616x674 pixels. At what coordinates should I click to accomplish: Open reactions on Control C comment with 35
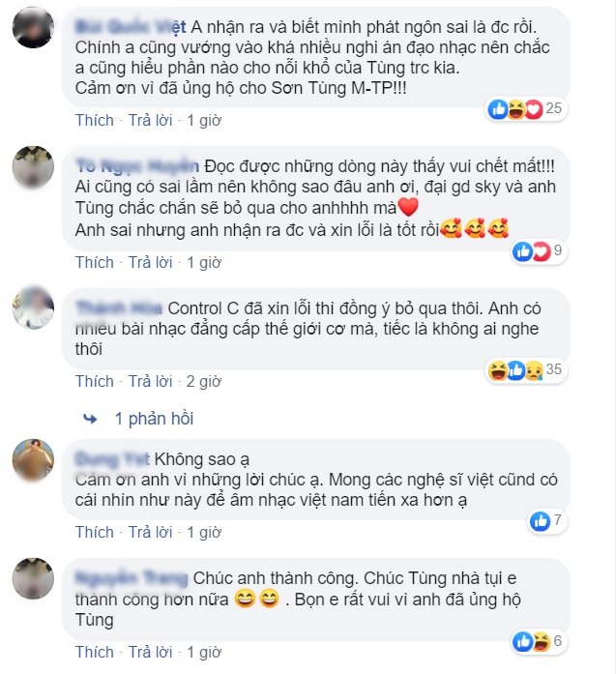[x=526, y=369]
